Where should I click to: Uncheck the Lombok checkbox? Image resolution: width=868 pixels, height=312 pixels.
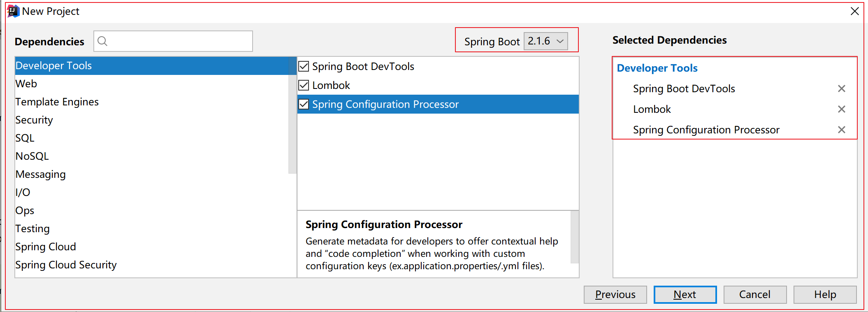pyautogui.click(x=304, y=85)
